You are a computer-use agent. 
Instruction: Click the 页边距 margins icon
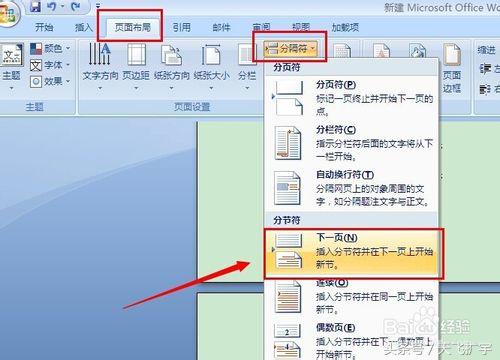[136, 55]
